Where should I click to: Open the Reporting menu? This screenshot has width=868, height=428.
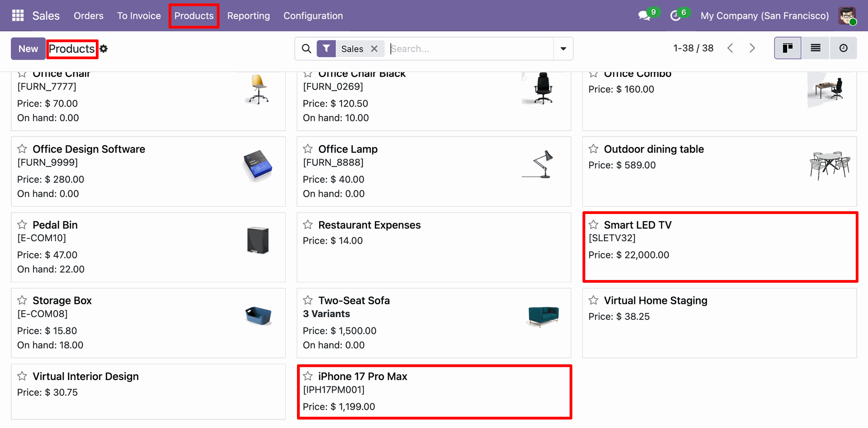coord(249,16)
